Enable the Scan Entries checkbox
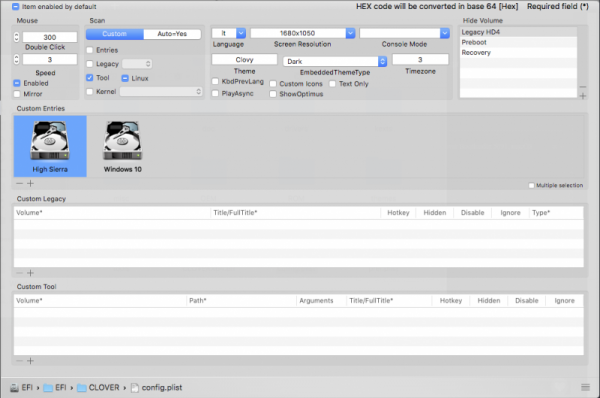 [x=90, y=50]
